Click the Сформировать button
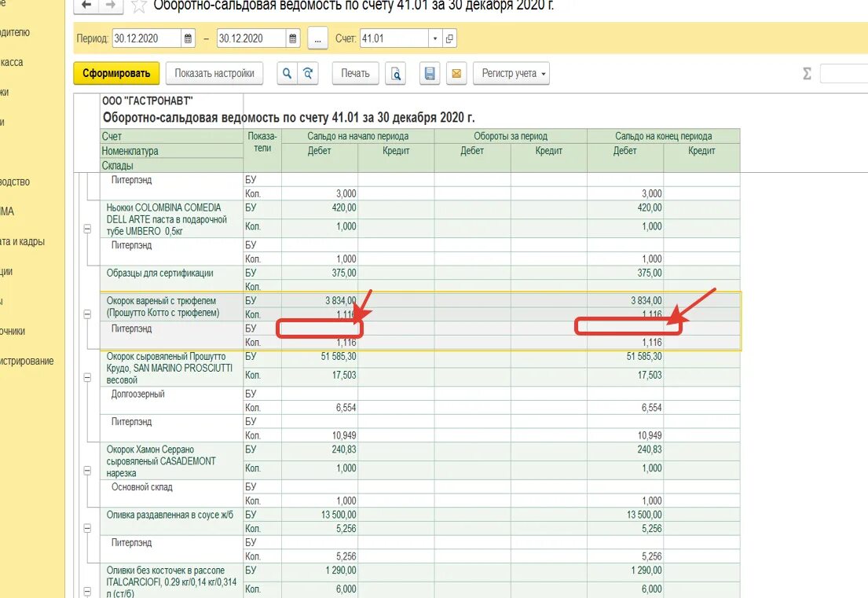The width and height of the screenshot is (868, 598). pyautogui.click(x=116, y=73)
